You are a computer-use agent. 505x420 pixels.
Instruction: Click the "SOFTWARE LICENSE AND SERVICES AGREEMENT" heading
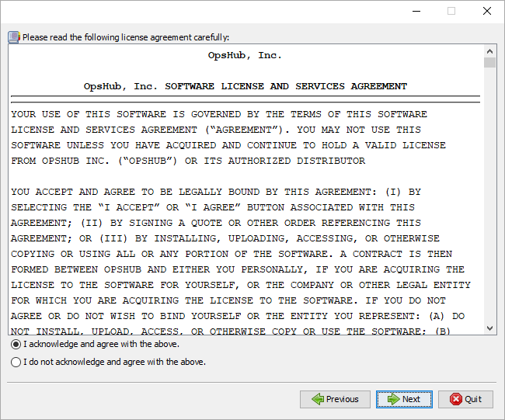click(x=285, y=86)
